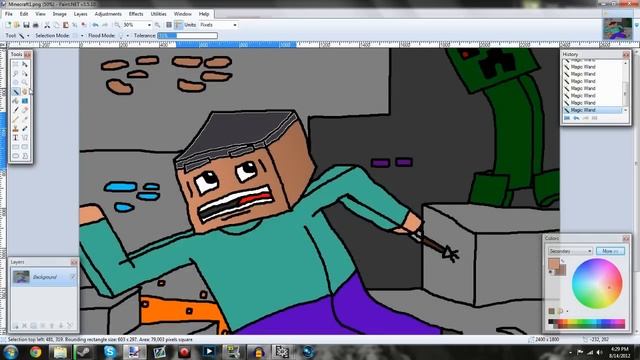This screenshot has width=640, height=360.
Task: Open the File menu
Action: click(x=9, y=14)
